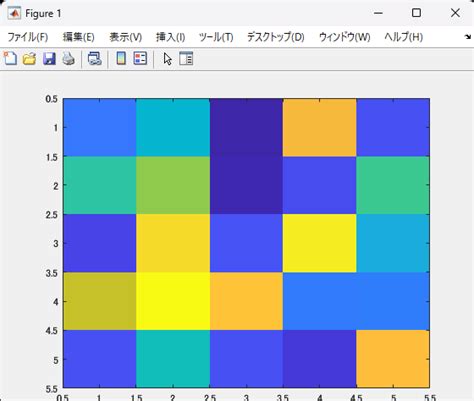Open the Property Inspector icon

pos(186,59)
